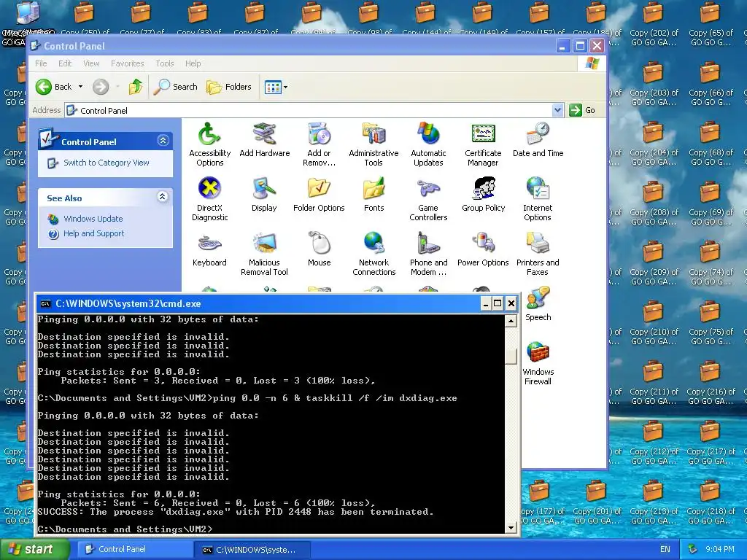
Task: Select desktop icon Copy (75) of GO GO G
Action: [x=710, y=323]
